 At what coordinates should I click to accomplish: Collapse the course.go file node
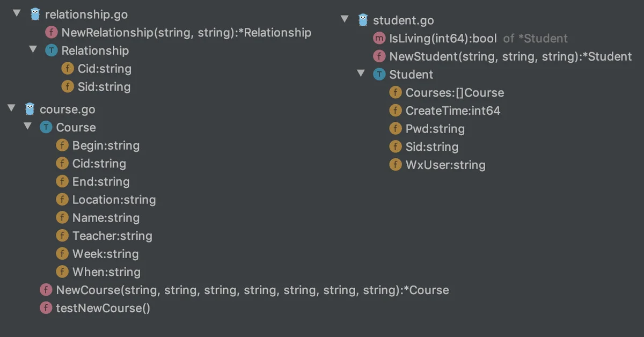[x=11, y=109]
